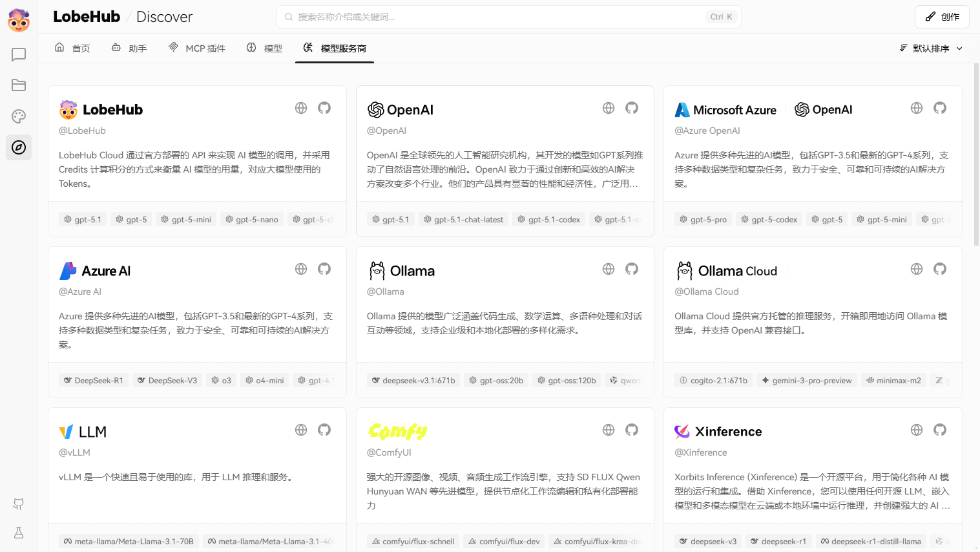The image size is (980, 552).
Task: Switch to the 助手 tab
Action: pyautogui.click(x=129, y=48)
